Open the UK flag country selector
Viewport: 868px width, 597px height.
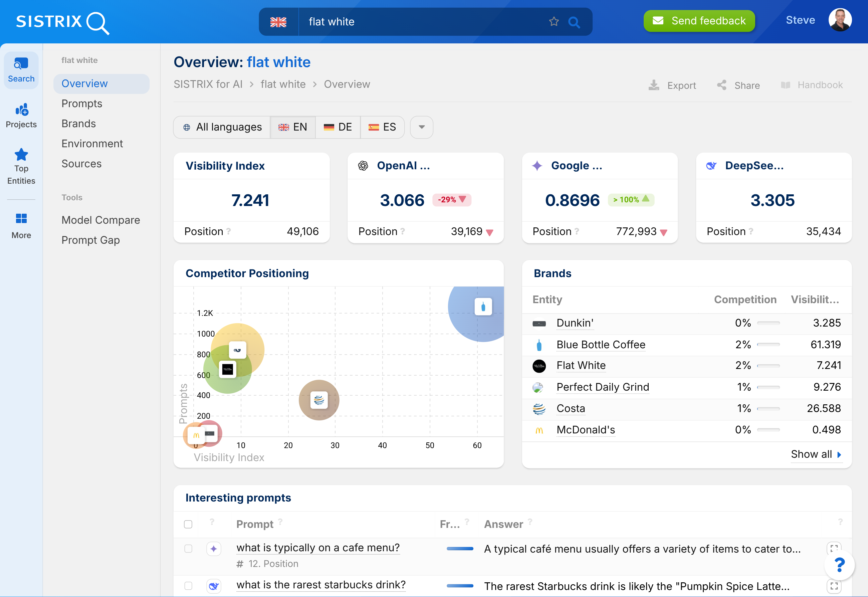278,22
